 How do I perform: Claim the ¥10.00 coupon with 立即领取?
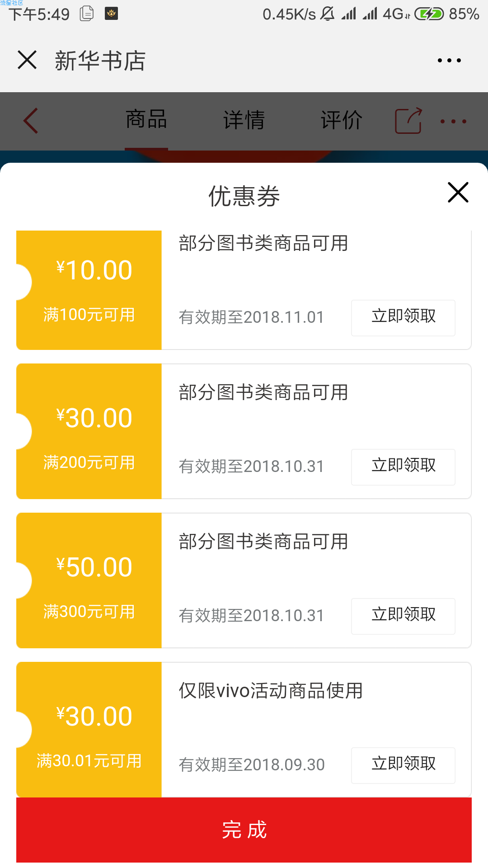point(403,318)
